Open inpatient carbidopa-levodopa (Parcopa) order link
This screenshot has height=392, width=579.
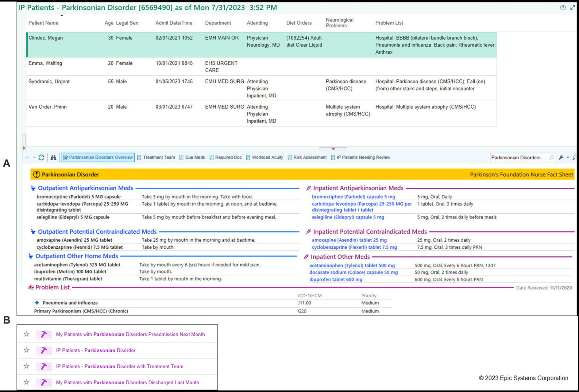tap(362, 207)
